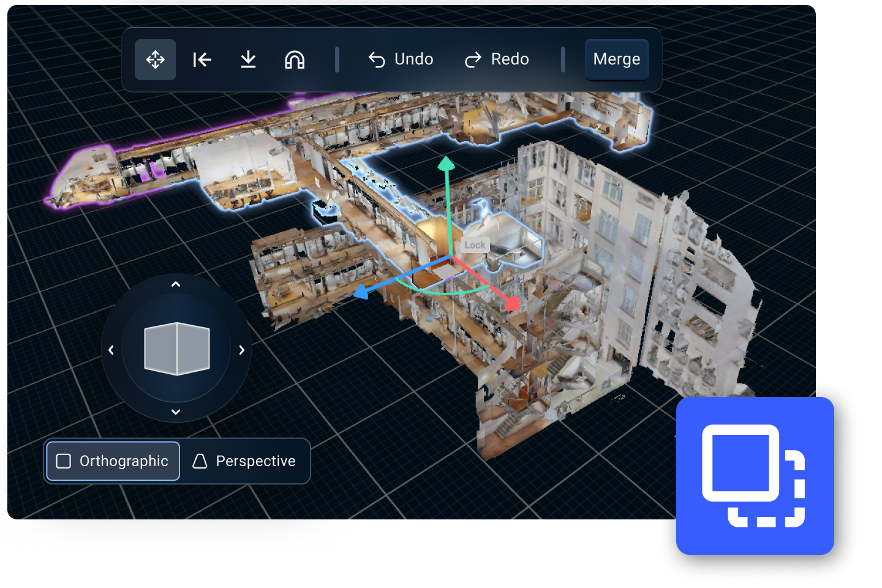
Task: Click the align-to-bottom download-arrow icon
Action: 248,59
